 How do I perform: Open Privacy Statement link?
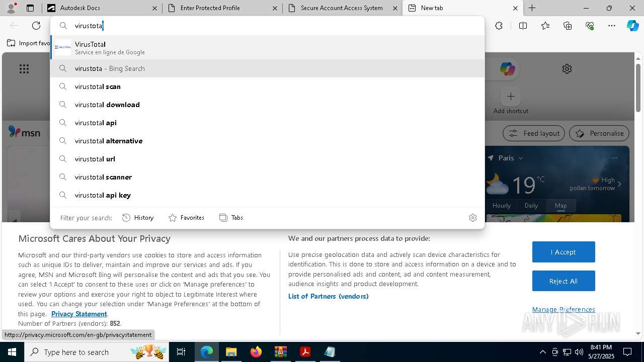[79, 314]
